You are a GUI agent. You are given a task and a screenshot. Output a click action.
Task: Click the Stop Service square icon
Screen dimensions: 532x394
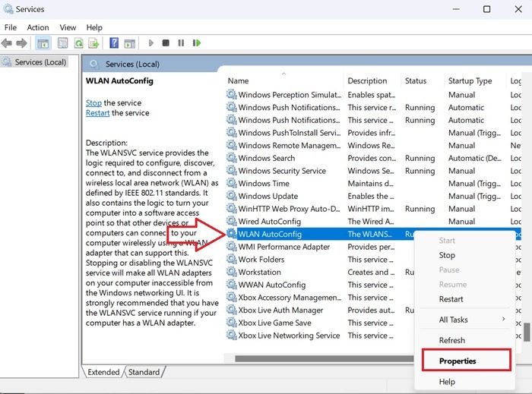(166, 43)
